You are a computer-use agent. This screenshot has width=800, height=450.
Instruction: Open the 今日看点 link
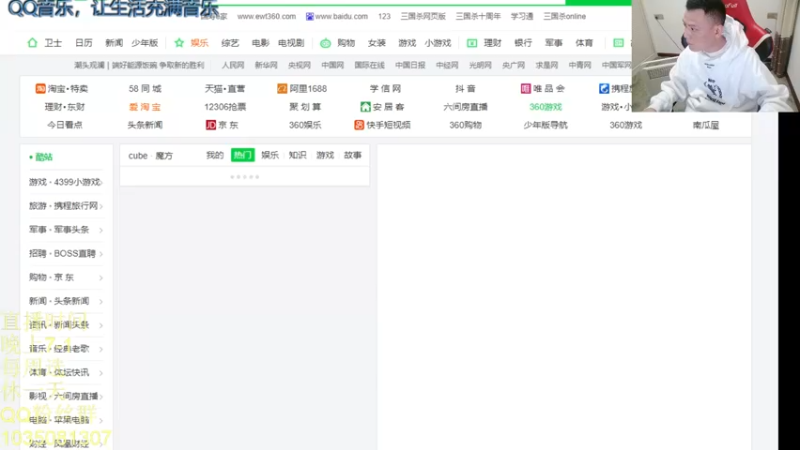pyautogui.click(x=65, y=125)
